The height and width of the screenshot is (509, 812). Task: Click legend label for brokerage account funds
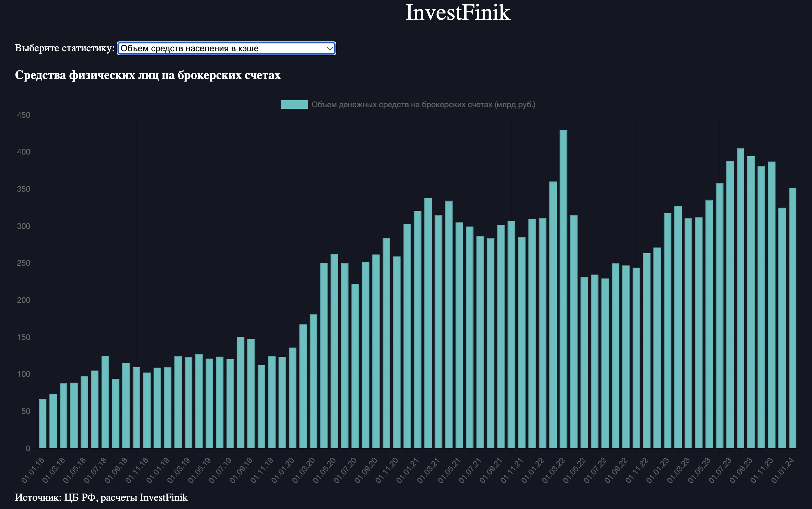pos(423,105)
